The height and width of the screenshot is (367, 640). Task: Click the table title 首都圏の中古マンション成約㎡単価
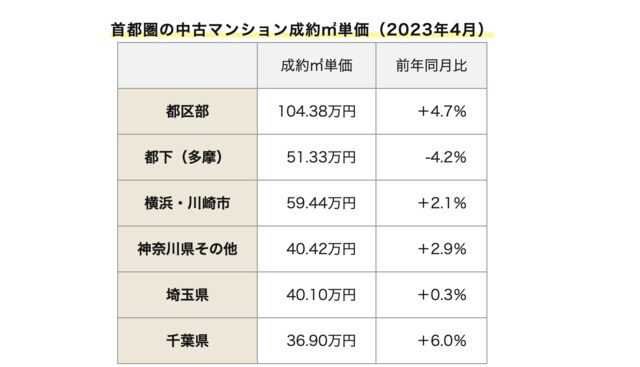coord(298,30)
